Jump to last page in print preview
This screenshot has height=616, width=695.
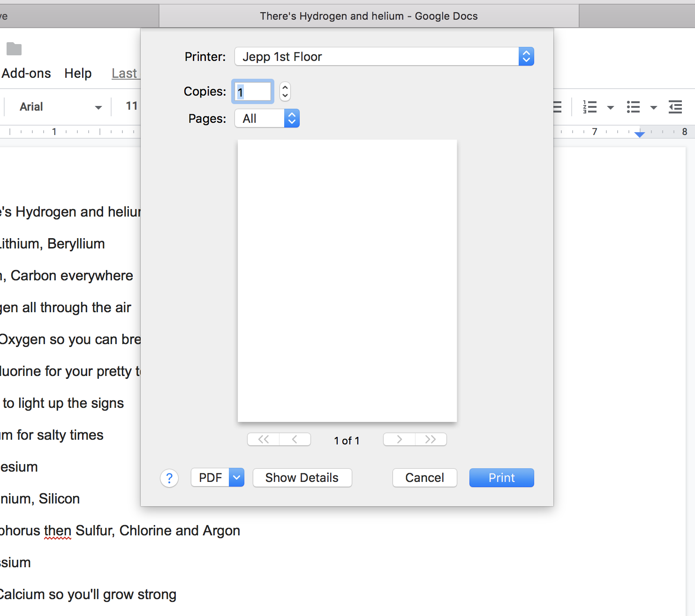431,439
